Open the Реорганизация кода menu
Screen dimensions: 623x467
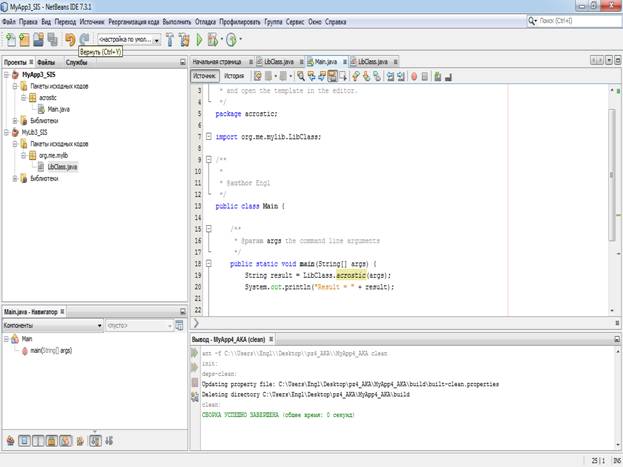click(134, 22)
